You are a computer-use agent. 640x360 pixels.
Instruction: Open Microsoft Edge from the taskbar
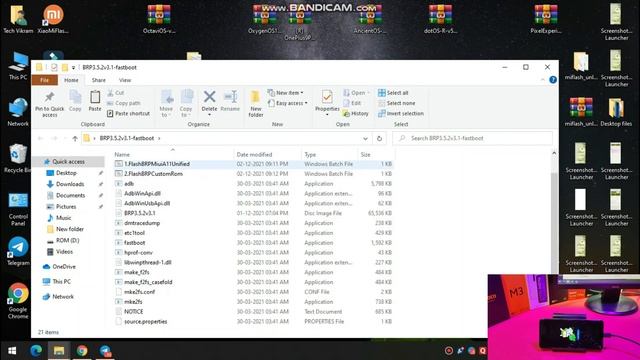point(36,351)
